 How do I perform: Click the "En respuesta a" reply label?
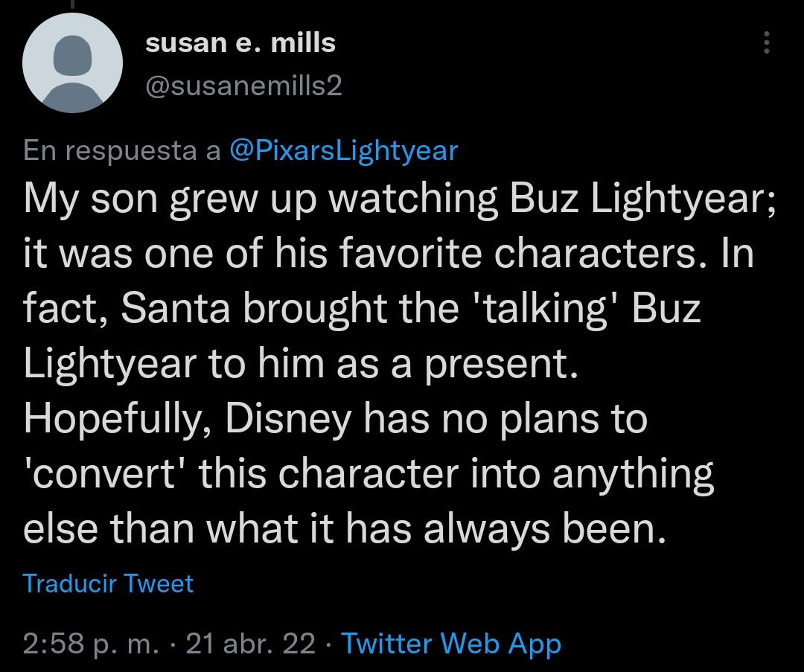pos(122,151)
